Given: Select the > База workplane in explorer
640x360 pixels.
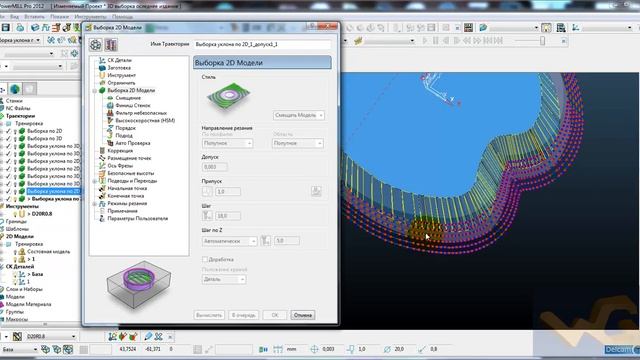Looking at the screenshot, I should pyautogui.click(x=35, y=274).
